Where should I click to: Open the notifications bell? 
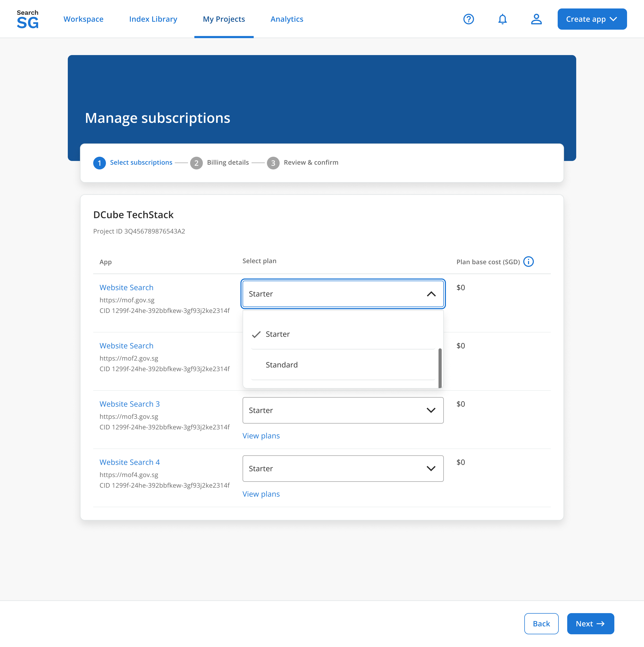click(x=502, y=19)
